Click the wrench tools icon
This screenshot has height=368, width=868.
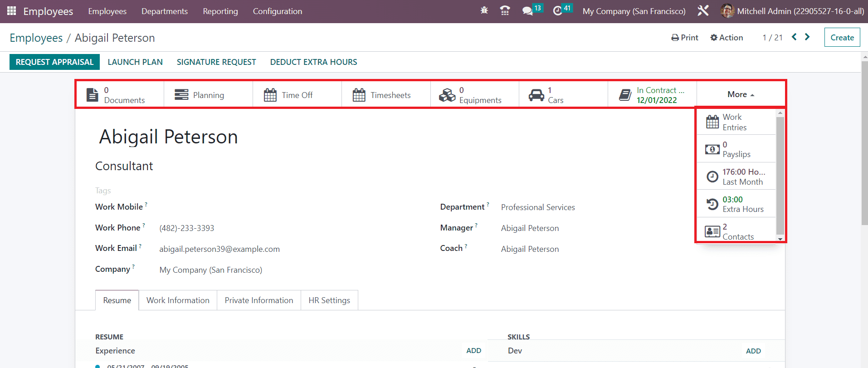tap(703, 10)
